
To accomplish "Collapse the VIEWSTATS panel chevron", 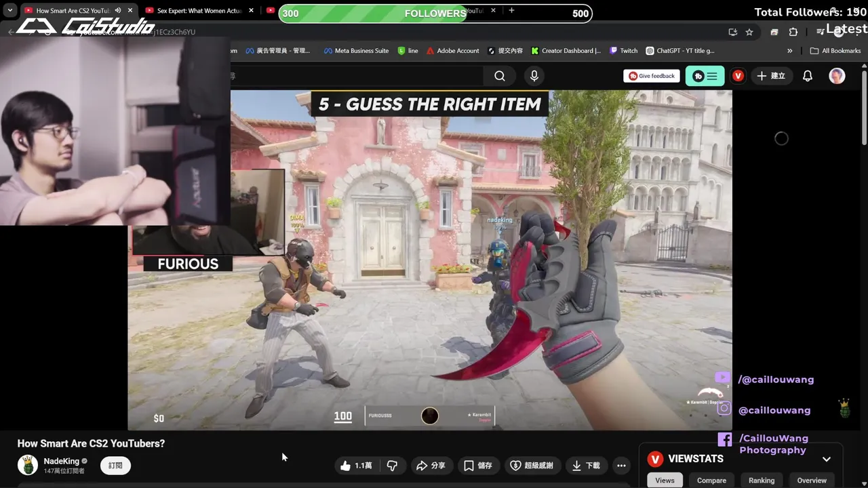I will (827, 459).
